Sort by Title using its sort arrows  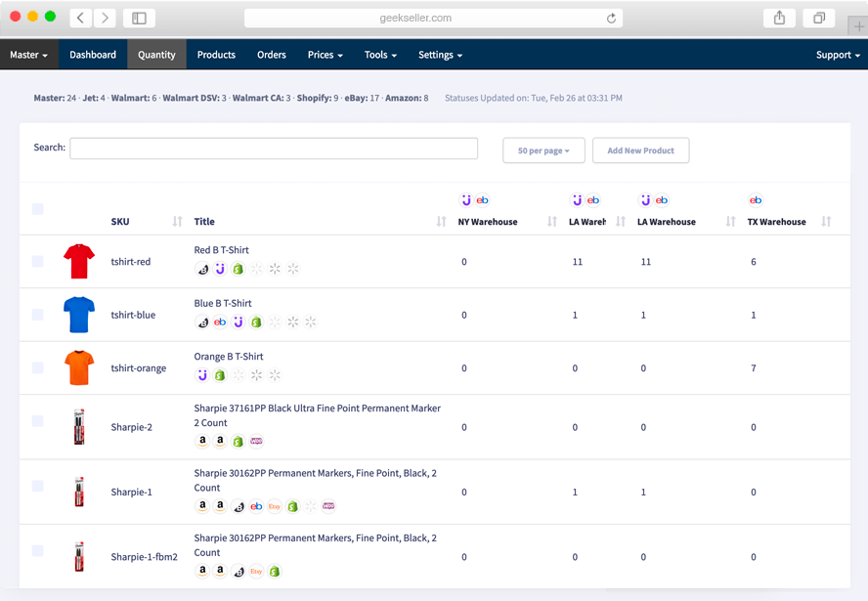pyautogui.click(x=441, y=222)
